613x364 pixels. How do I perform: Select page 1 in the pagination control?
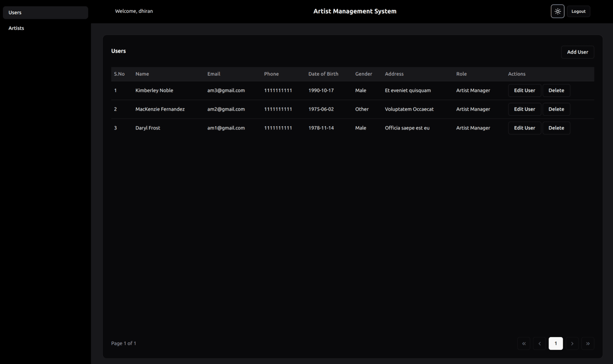coord(556,343)
